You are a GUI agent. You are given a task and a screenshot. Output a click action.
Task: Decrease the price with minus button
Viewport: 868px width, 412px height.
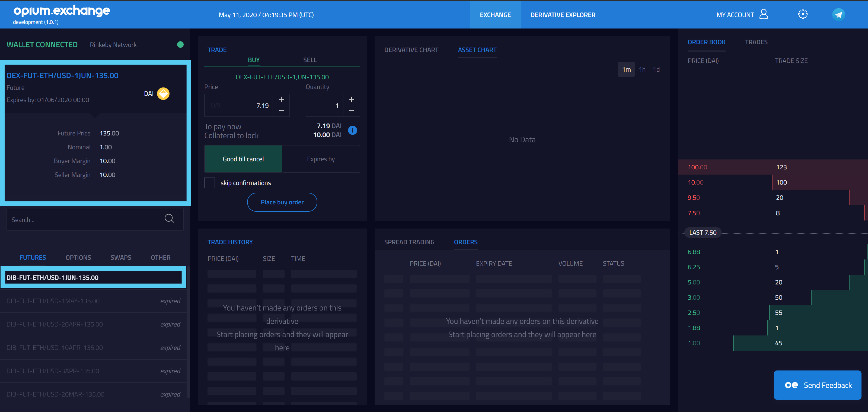[281, 111]
